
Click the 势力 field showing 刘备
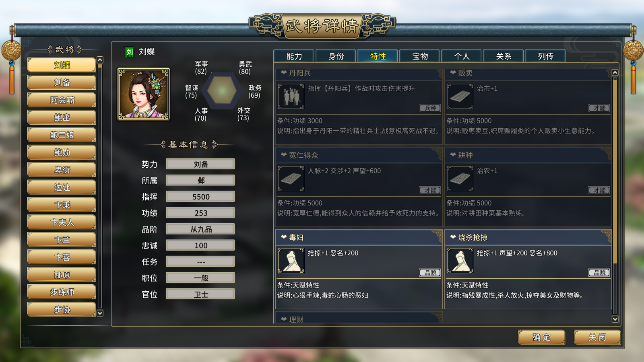(200, 164)
